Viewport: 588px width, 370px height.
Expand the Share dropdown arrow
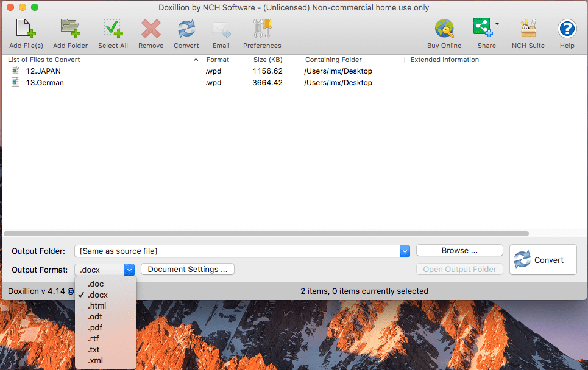coord(497,24)
